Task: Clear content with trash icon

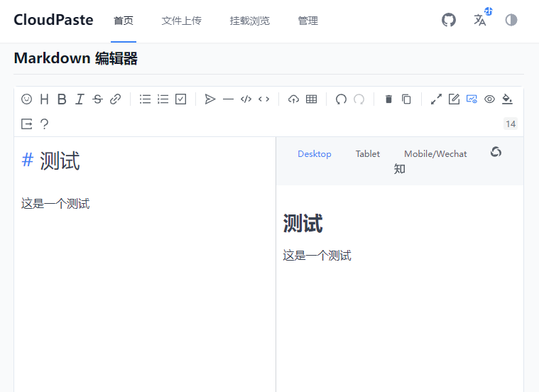Action: pyautogui.click(x=388, y=99)
